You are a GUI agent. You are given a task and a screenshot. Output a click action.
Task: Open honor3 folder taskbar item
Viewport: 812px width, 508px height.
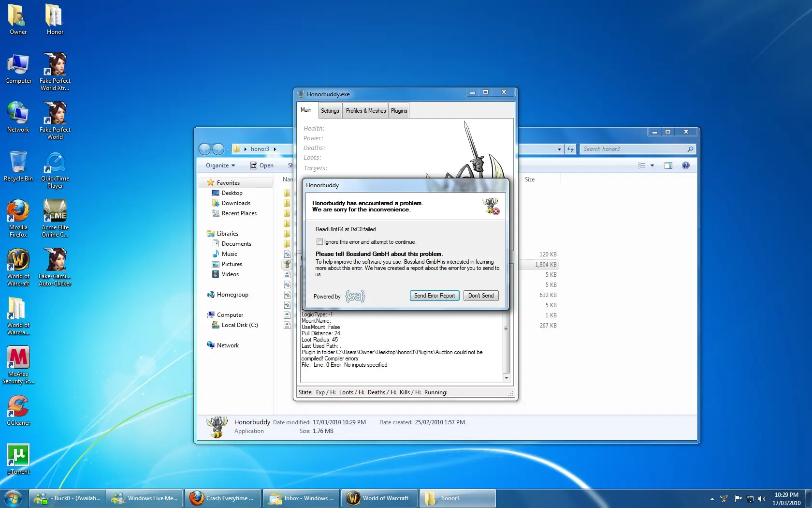coord(457,498)
